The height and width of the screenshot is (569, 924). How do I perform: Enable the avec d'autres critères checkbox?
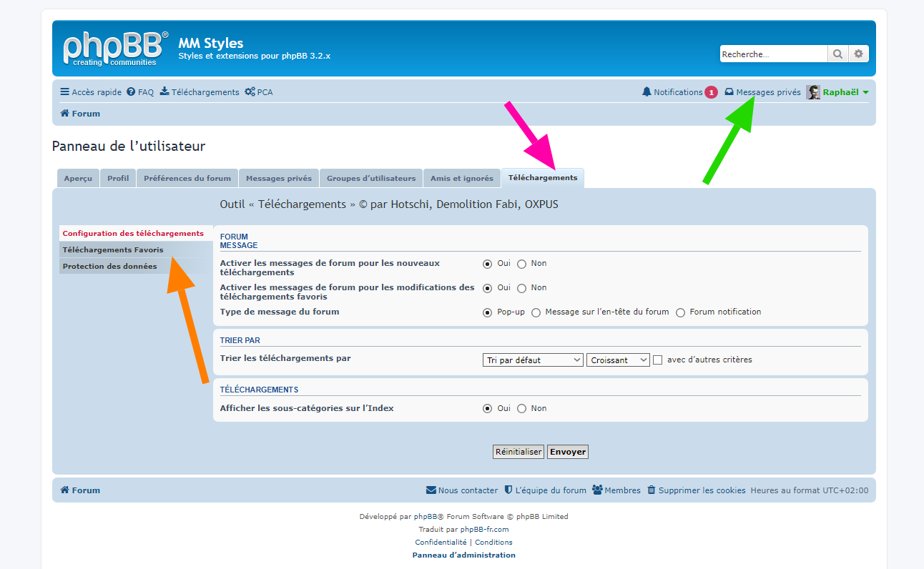coord(658,360)
